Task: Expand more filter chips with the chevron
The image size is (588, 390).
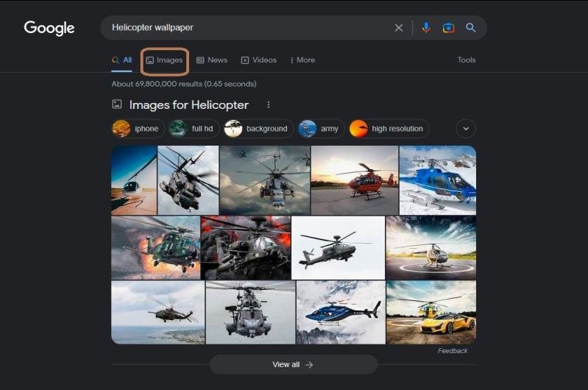Action: [466, 129]
